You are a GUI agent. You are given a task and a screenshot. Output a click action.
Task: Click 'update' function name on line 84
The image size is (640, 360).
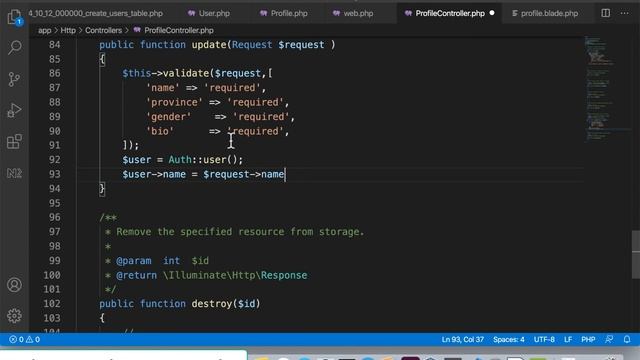point(209,44)
